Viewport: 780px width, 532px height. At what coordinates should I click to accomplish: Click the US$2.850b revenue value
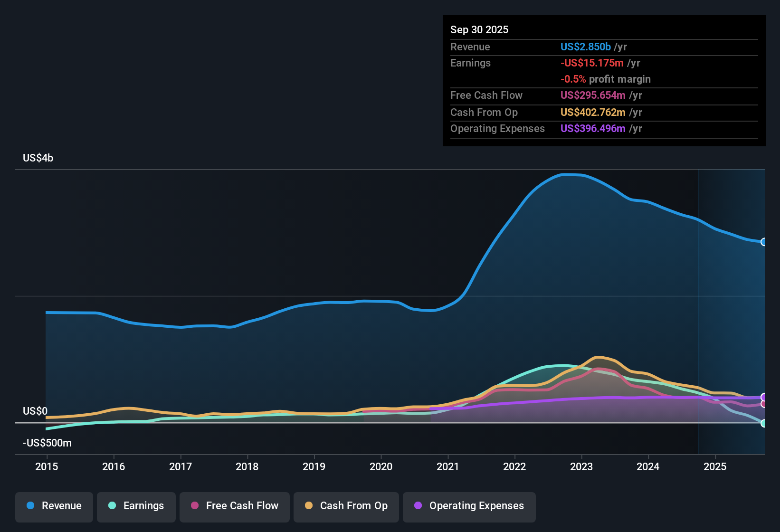pyautogui.click(x=585, y=47)
